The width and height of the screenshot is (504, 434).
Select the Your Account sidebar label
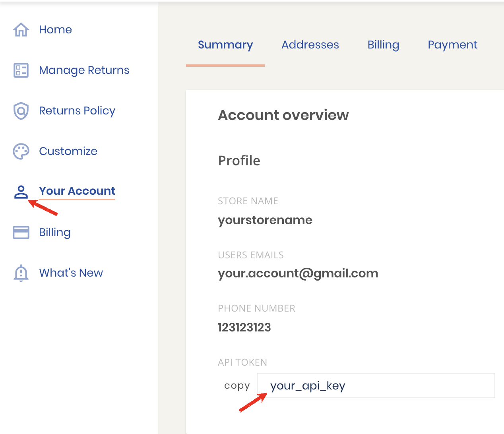[77, 191]
